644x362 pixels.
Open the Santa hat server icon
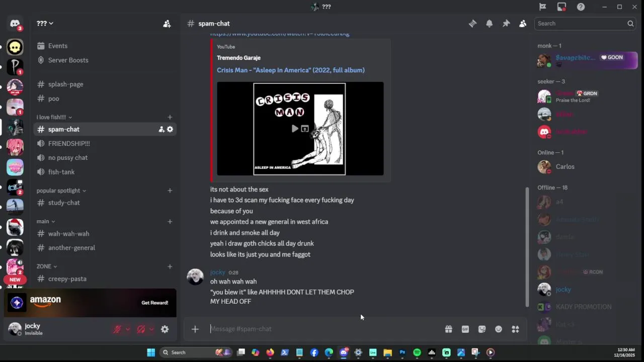click(x=15, y=227)
